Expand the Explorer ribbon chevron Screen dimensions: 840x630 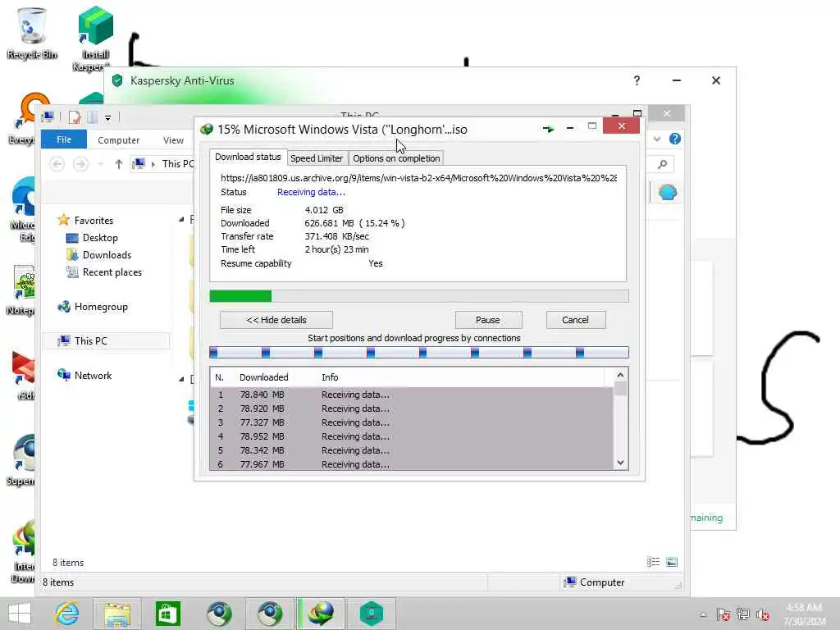click(657, 139)
